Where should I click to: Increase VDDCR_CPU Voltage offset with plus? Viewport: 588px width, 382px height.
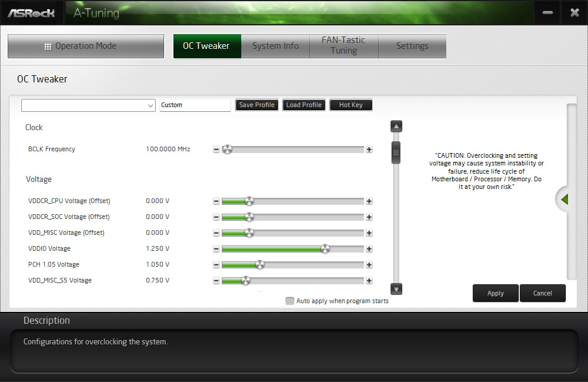coord(369,201)
